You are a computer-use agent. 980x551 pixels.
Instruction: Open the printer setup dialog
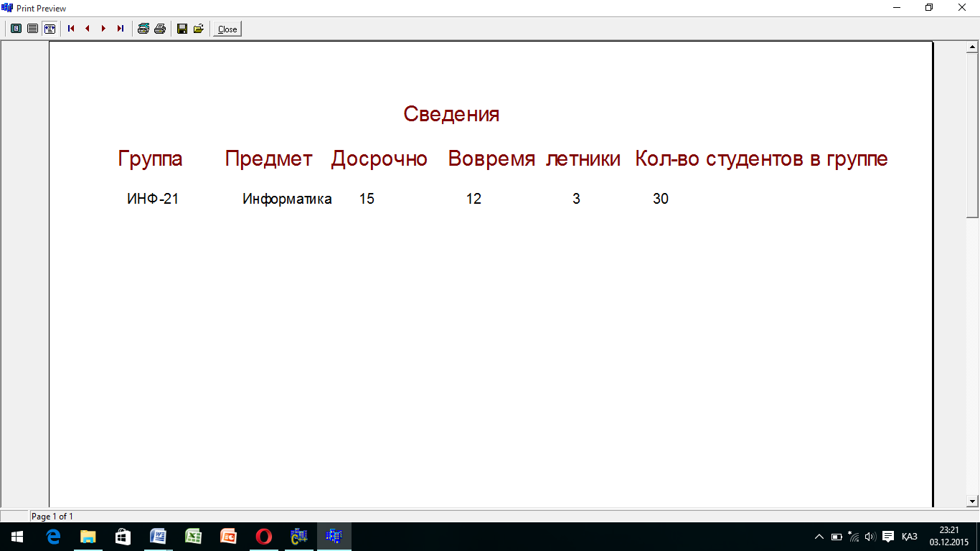pos(143,29)
